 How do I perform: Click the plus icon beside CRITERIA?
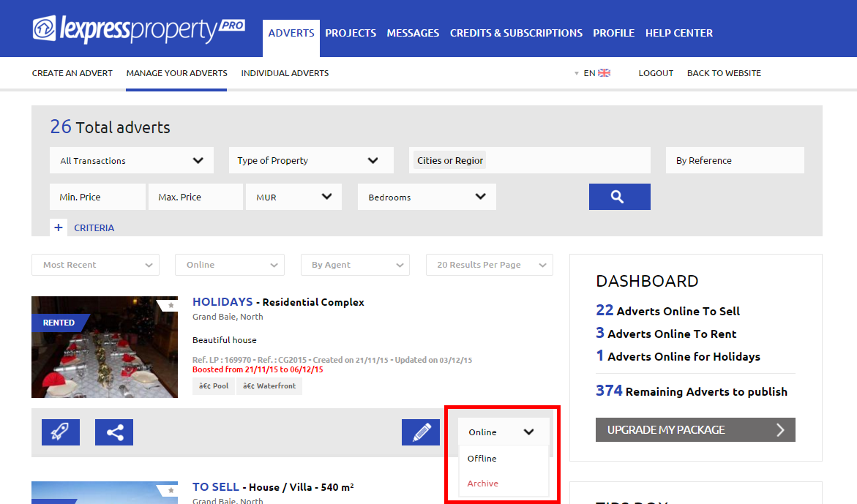click(x=59, y=227)
